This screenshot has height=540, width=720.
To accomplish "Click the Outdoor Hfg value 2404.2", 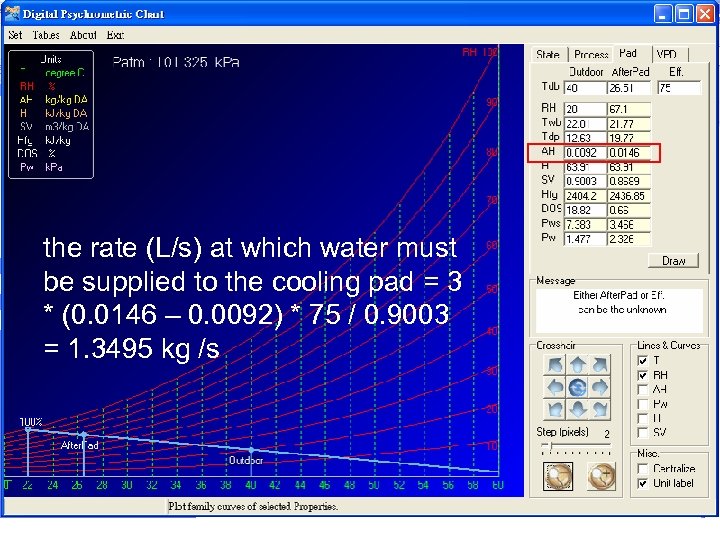I will (585, 196).
